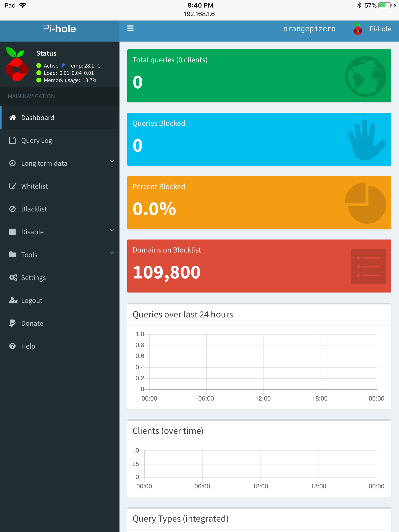The height and width of the screenshot is (532, 399).
Task: Click the Long term data clock icon
Action: (12, 163)
